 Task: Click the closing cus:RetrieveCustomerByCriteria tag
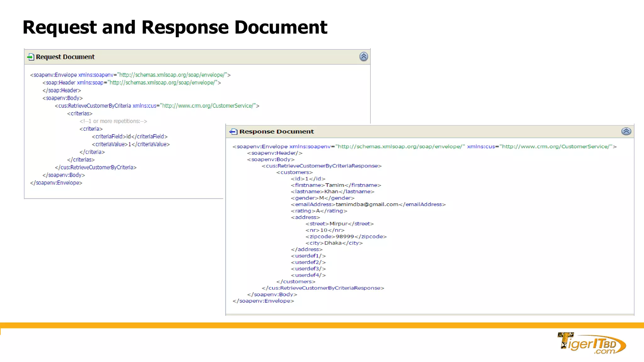click(x=96, y=167)
